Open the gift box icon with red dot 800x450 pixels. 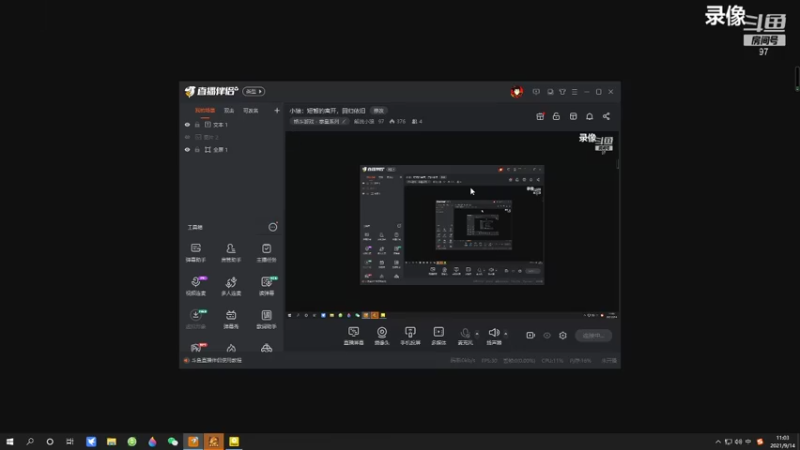540,116
